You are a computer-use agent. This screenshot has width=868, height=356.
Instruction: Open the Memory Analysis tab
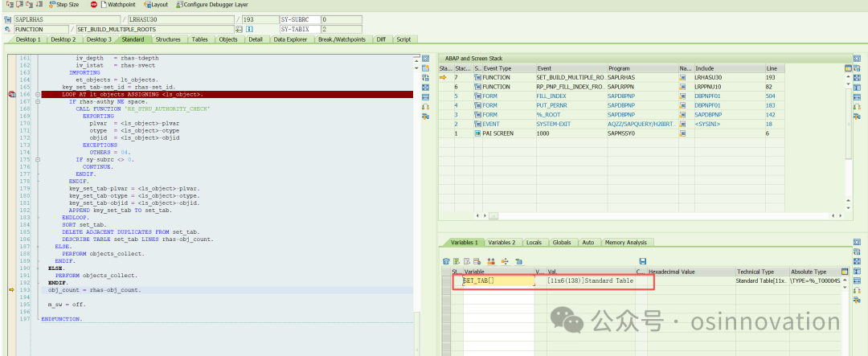pos(625,243)
